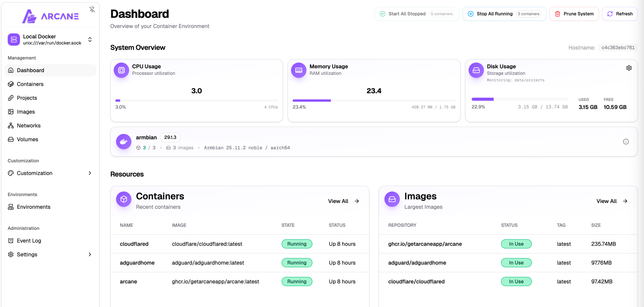Click the Arcane logo
644x307 pixels.
[x=50, y=16]
